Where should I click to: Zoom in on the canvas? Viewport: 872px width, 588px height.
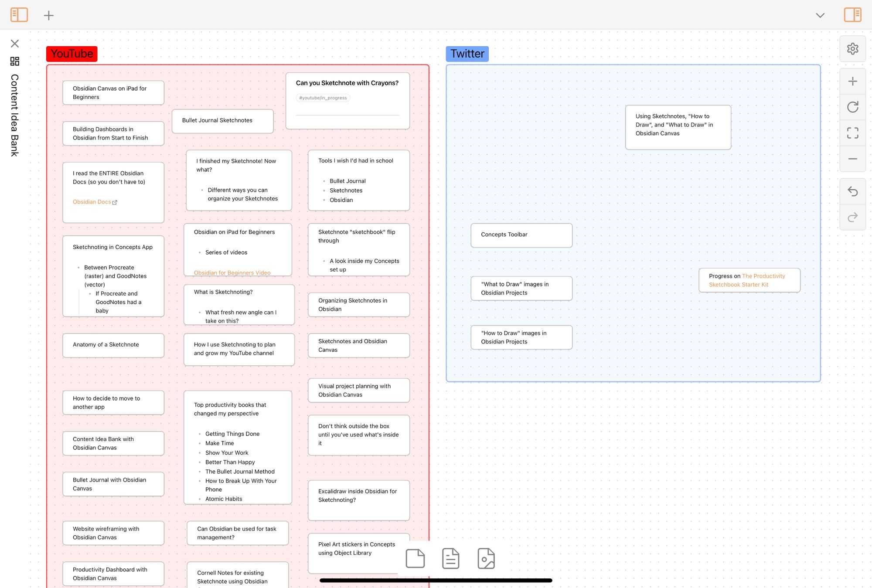click(x=853, y=81)
